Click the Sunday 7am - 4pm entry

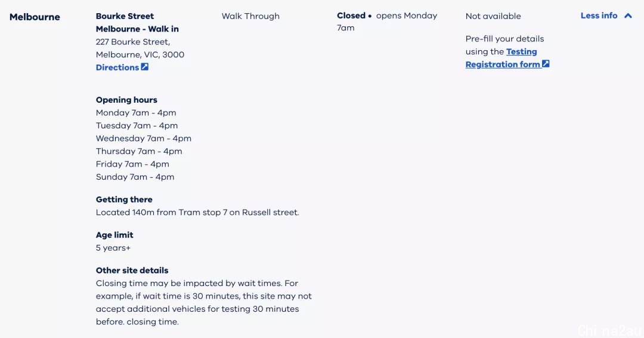coord(135,177)
